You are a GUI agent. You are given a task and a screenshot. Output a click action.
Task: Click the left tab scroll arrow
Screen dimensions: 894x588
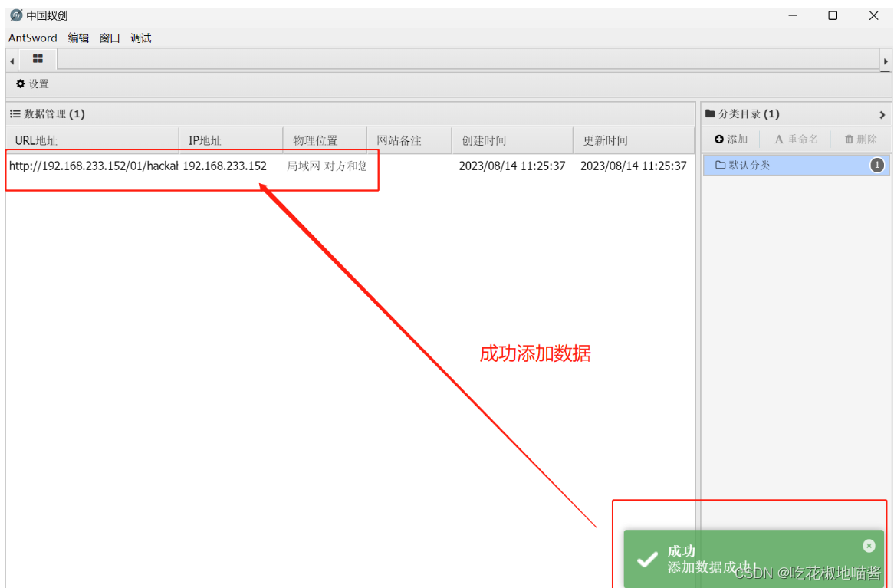(x=12, y=61)
